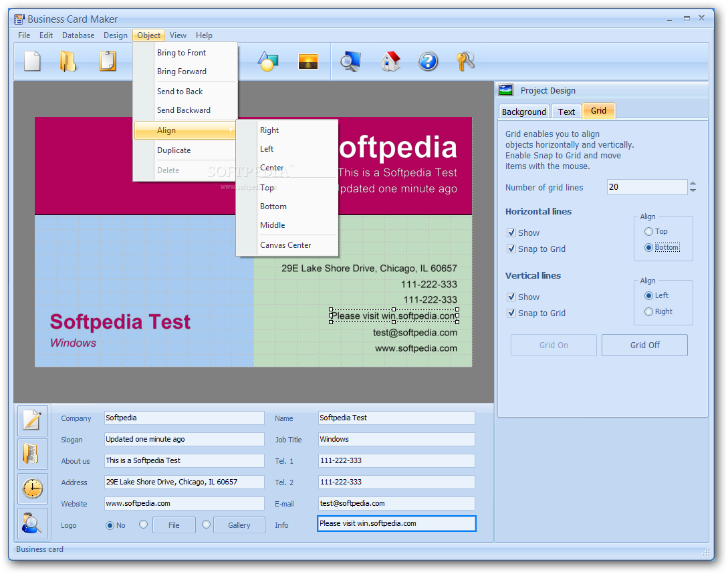Toggle Show checkbox under Horizontal lines

[x=511, y=233]
